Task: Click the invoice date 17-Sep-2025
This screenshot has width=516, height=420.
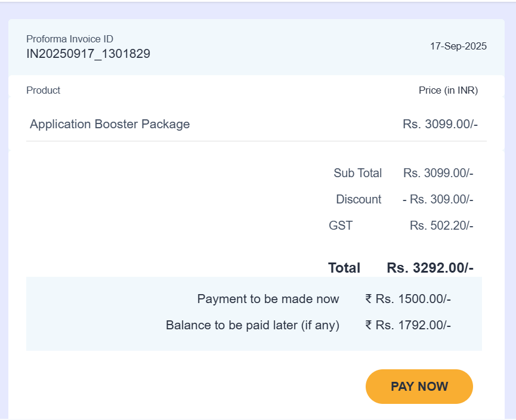Action: pos(458,46)
